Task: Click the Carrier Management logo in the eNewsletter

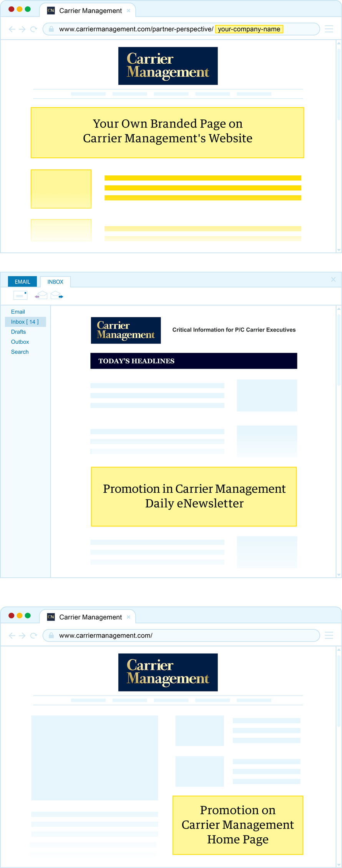Action: (126, 330)
